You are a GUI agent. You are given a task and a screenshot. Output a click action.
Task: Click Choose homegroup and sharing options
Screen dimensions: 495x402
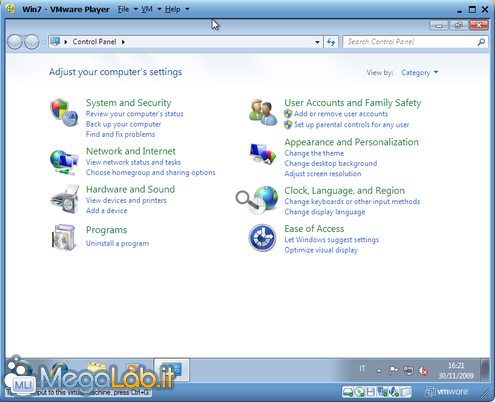click(x=151, y=173)
